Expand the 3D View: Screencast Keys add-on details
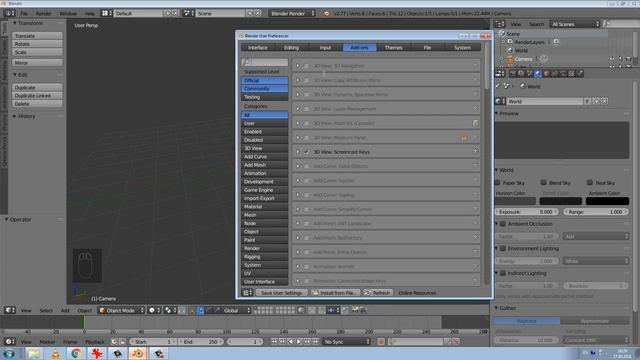Screen dimensions: 640x360 tap(298, 152)
